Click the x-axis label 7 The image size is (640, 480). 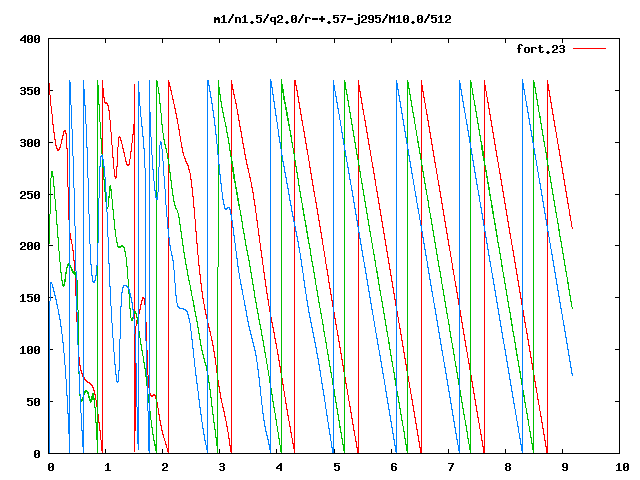coord(451,467)
